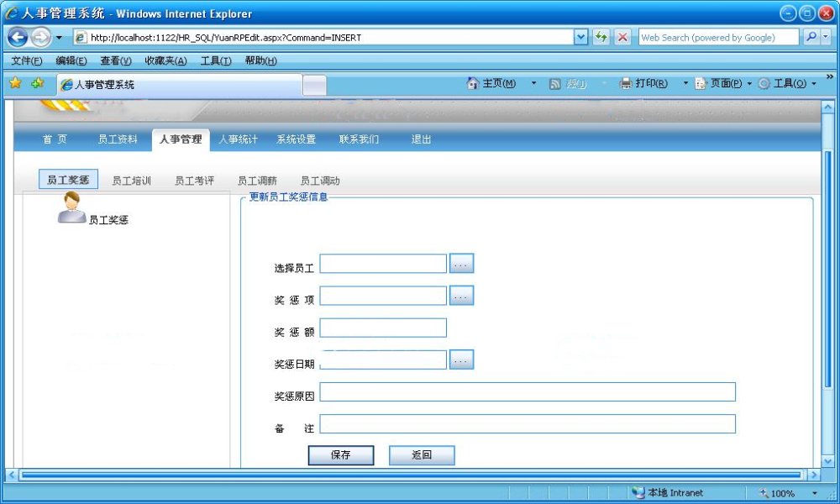Click the 奖惩原因 text field

[x=528, y=392]
